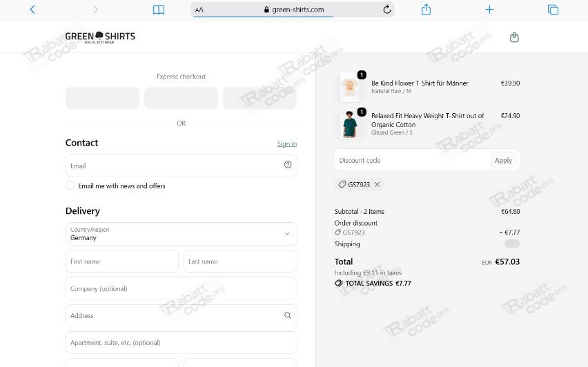Open the shopping bag cart icon
The width and height of the screenshot is (588, 367).
coord(514,37)
